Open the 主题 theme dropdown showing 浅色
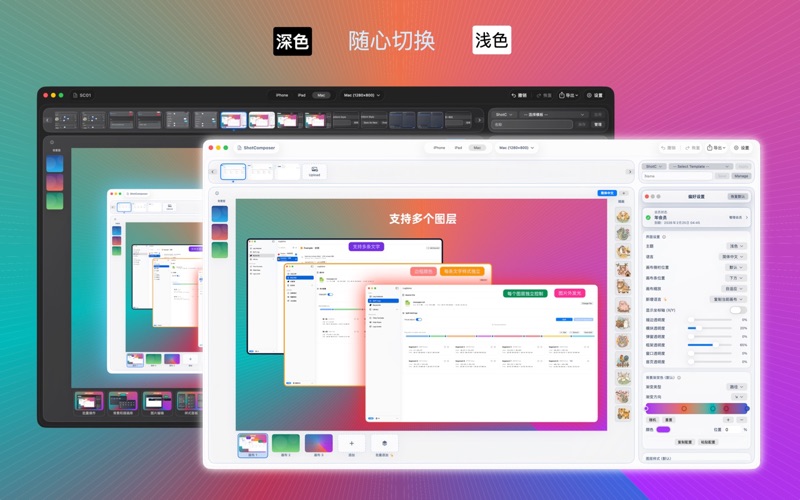The width and height of the screenshot is (800, 500). (736, 245)
